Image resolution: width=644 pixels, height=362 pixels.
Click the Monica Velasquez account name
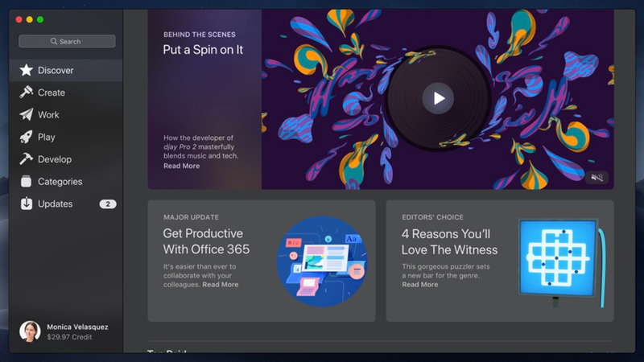tap(77, 327)
